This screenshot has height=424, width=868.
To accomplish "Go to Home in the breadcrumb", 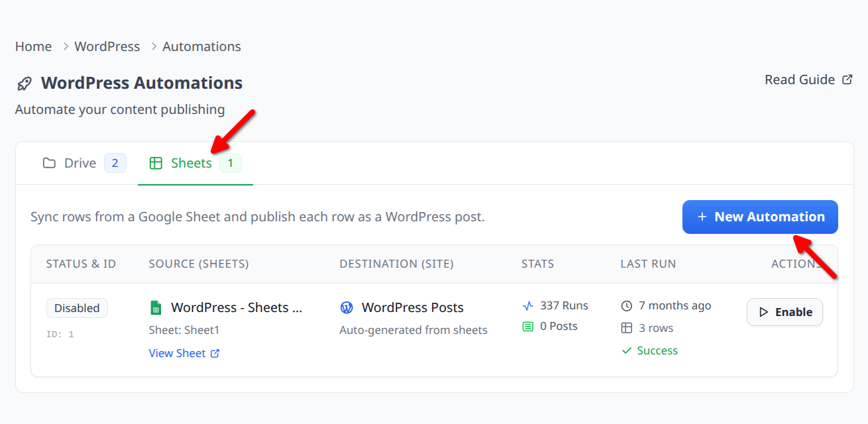I will tap(33, 46).
